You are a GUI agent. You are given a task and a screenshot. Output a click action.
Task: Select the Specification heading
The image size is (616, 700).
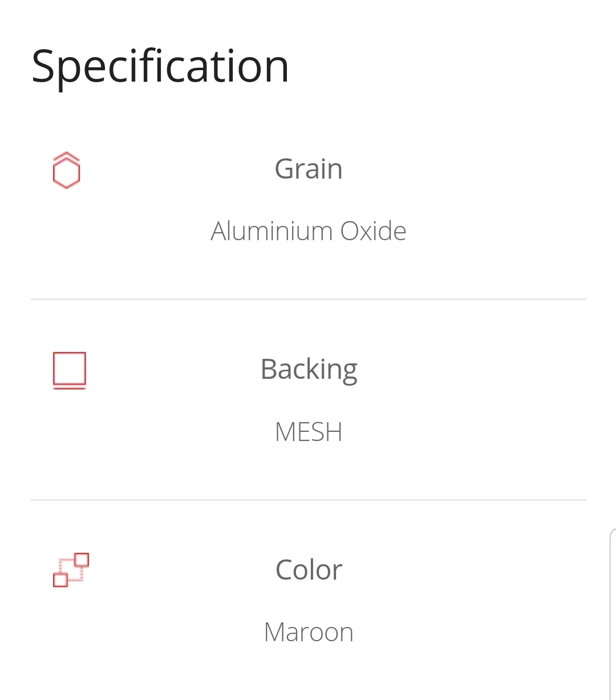pos(160,67)
